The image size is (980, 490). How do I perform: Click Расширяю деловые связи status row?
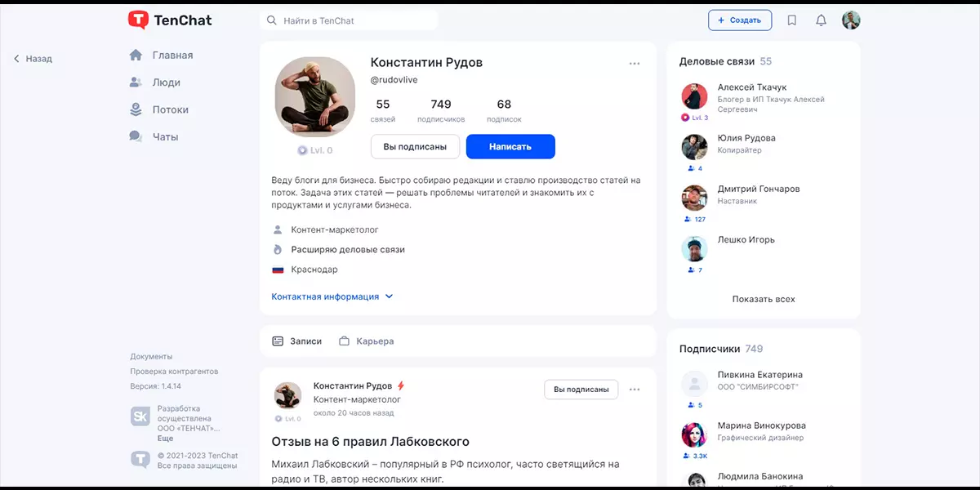[x=338, y=250]
